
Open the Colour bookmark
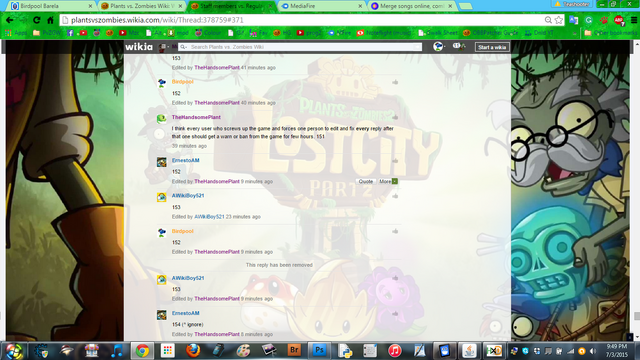click(208, 33)
